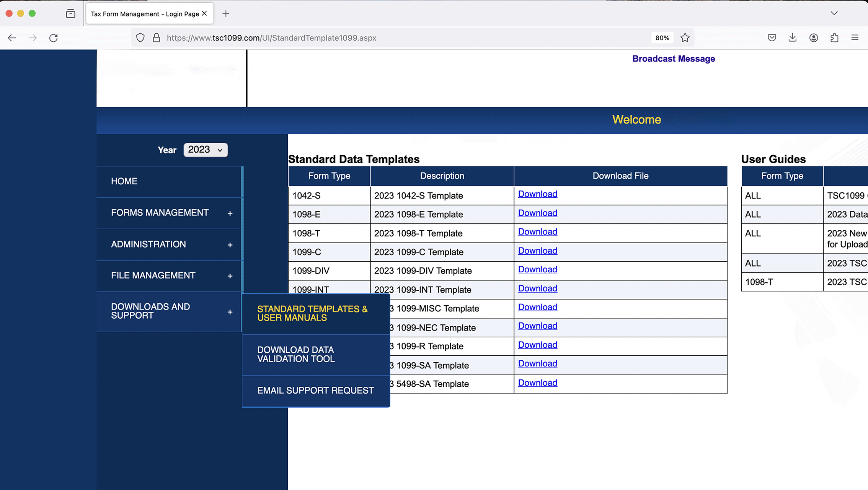
Task: Download the 2023 1042-S Template
Action: (537, 194)
